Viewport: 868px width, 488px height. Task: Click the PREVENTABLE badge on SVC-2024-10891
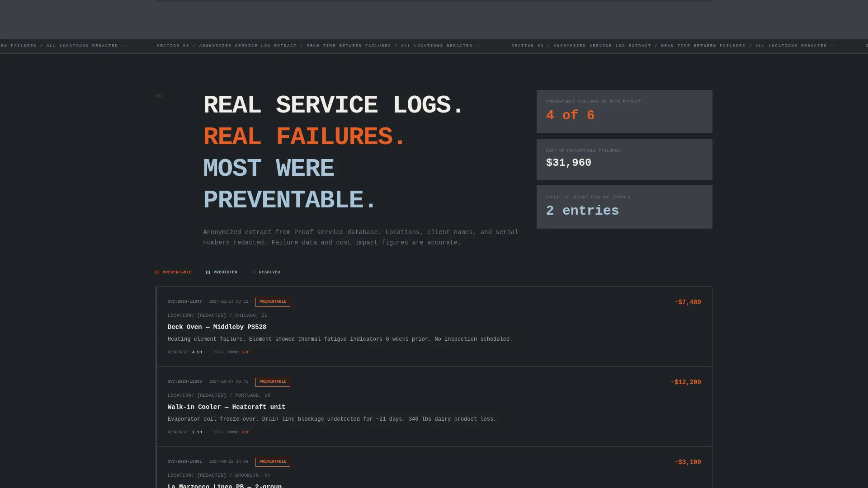(x=273, y=462)
